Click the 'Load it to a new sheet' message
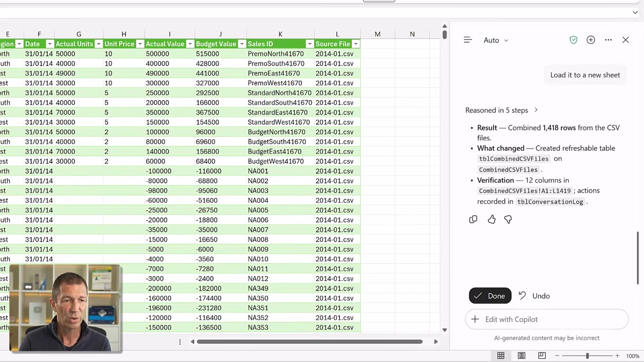This screenshot has width=644, height=362. 585,75
